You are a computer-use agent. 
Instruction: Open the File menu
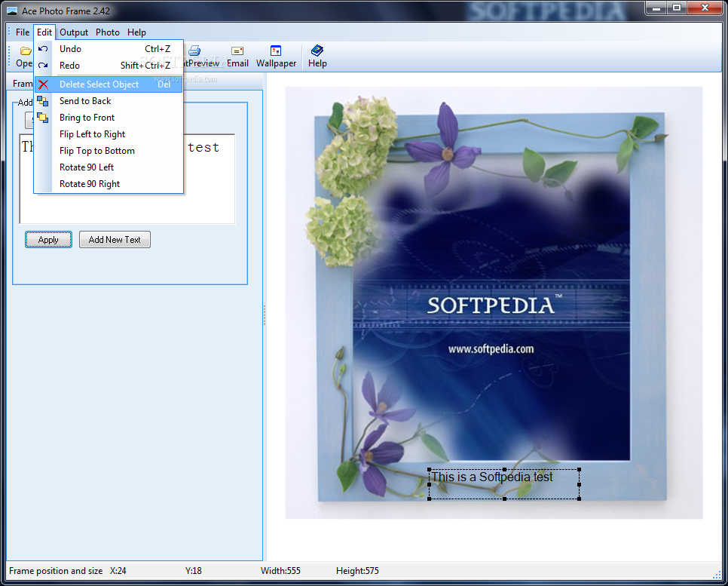tap(23, 32)
